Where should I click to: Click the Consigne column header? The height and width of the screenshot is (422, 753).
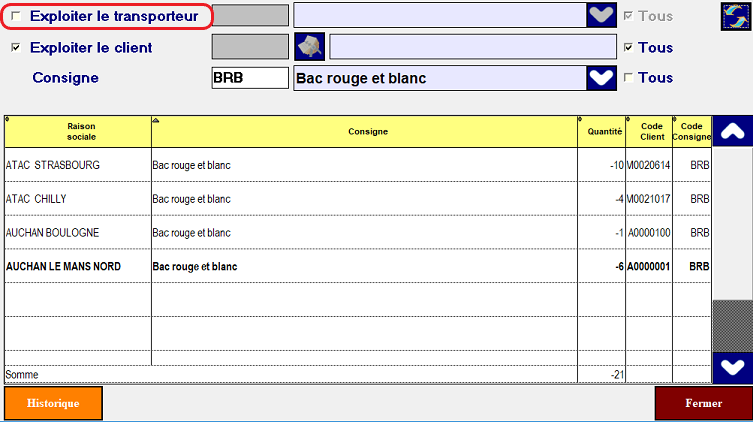[364, 132]
